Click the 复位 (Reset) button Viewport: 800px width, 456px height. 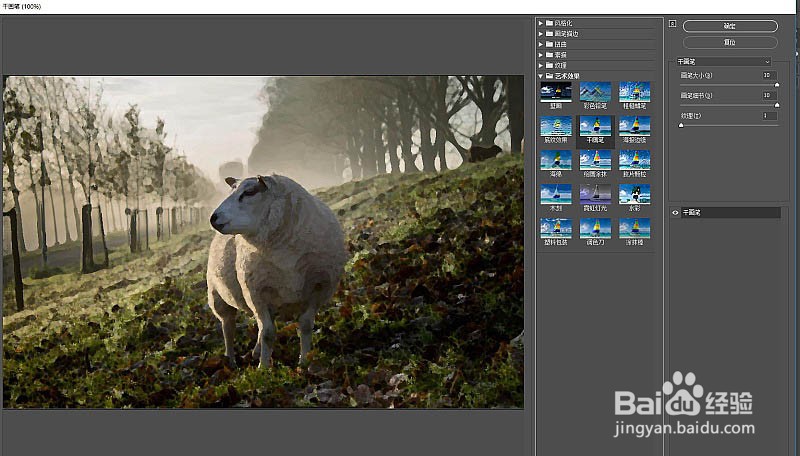click(730, 42)
